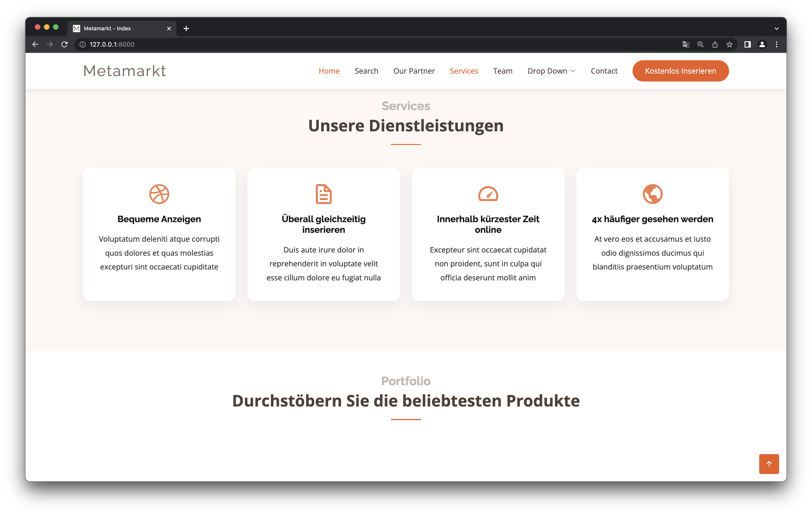Open the browser zoom magnifier icon
812x515 pixels.
tap(700, 44)
